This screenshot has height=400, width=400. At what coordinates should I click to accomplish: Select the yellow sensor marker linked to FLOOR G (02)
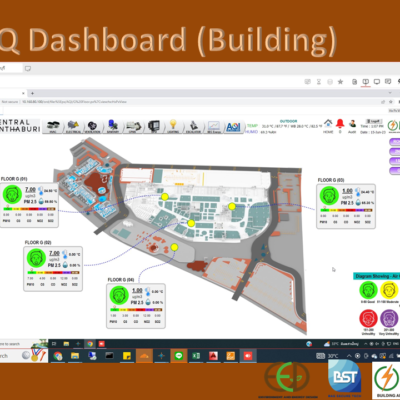click(x=191, y=223)
